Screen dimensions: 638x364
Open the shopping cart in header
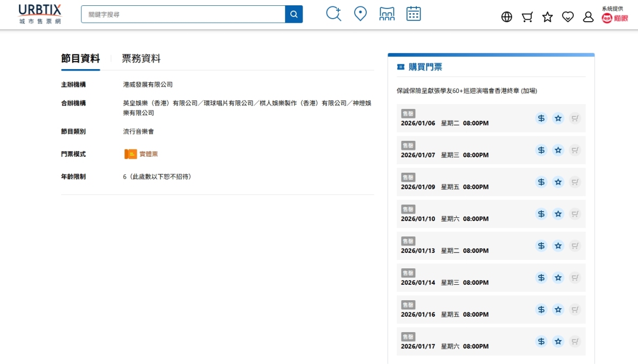(527, 17)
